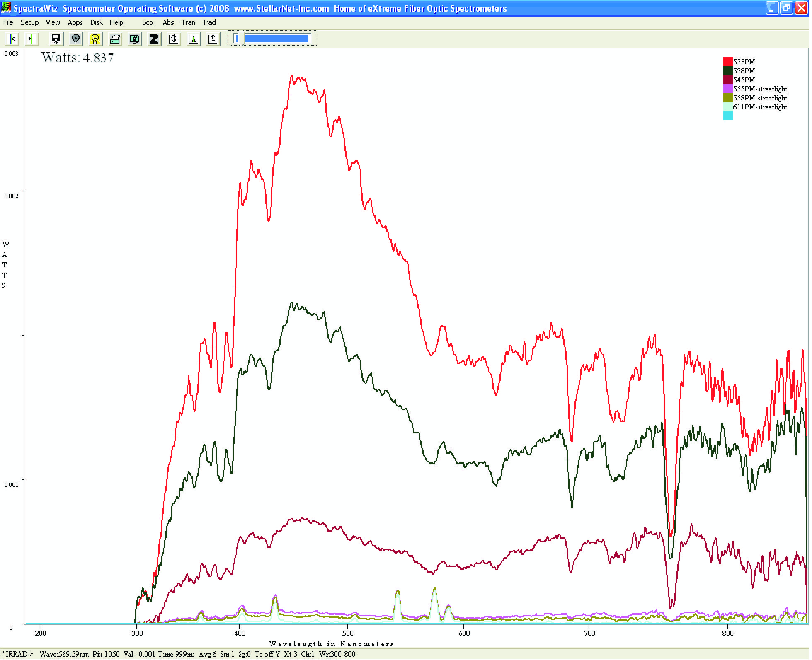812x660 pixels.
Task: Click the left cursor marker toolbar icon
Action: coord(13,39)
